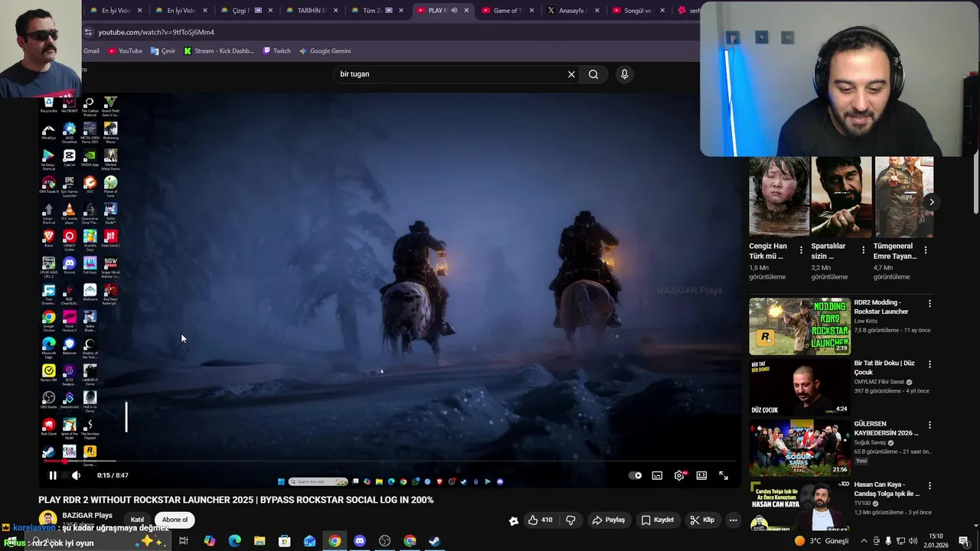Open RDR2 Modding Rockstar Launcher thumbnail
The image size is (980, 551).
tap(799, 327)
